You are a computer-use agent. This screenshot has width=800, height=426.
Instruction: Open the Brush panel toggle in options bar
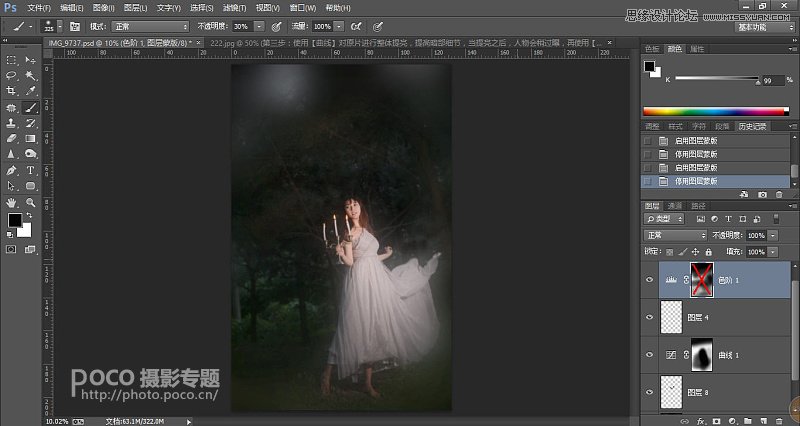click(74, 27)
